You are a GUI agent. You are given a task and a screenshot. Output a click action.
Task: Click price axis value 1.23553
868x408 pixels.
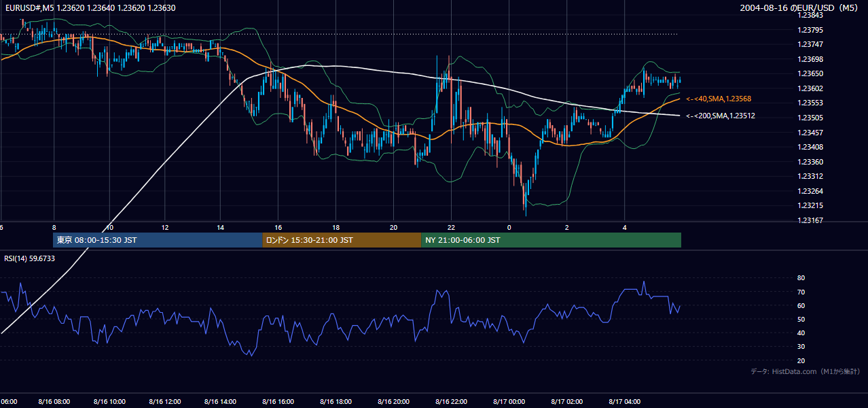pos(810,103)
